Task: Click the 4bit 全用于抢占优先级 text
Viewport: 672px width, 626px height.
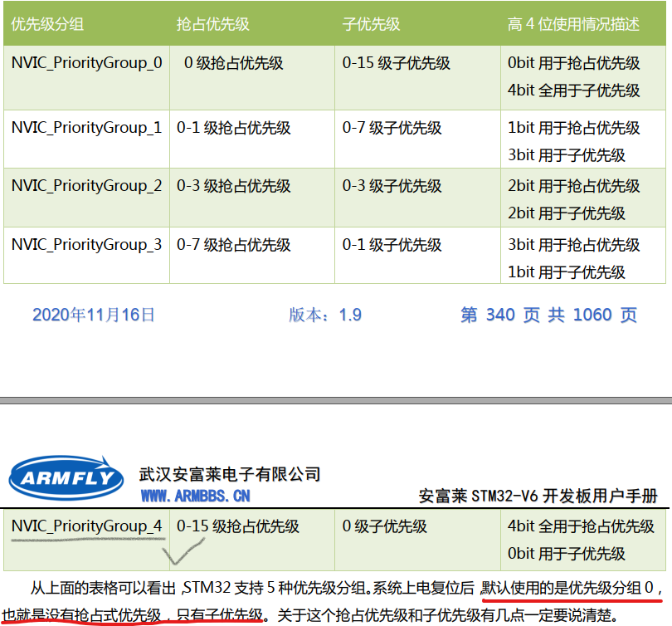Action: [581, 526]
